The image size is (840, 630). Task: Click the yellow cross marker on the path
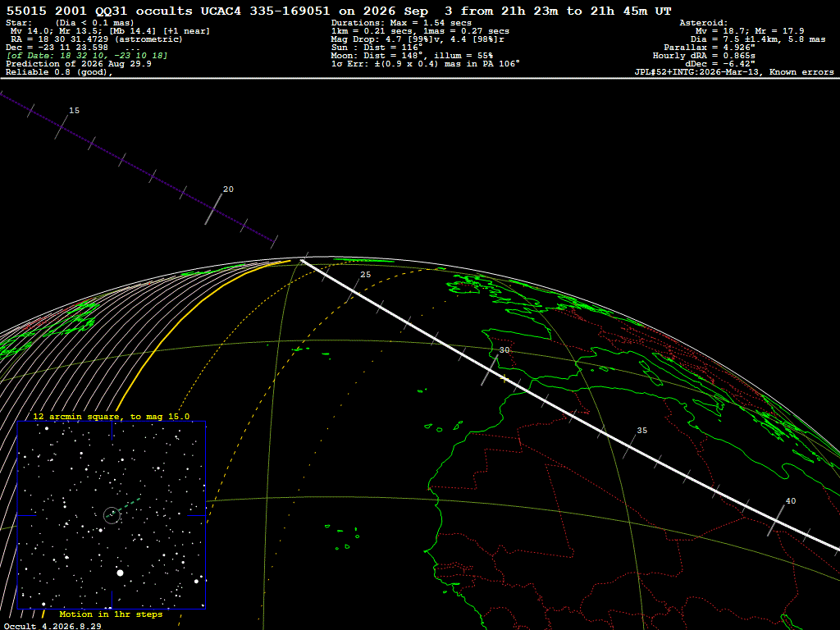coord(504,379)
